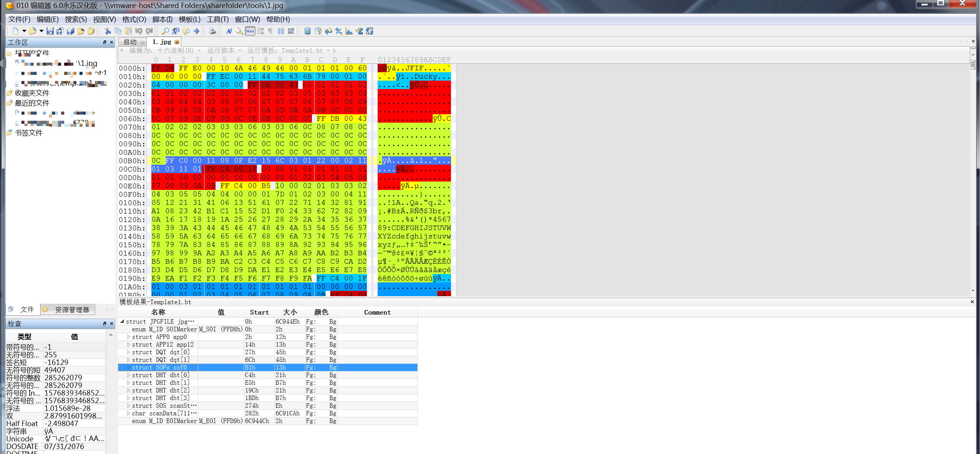Toggle the Hex edit mode button

pyautogui.click(x=250, y=31)
